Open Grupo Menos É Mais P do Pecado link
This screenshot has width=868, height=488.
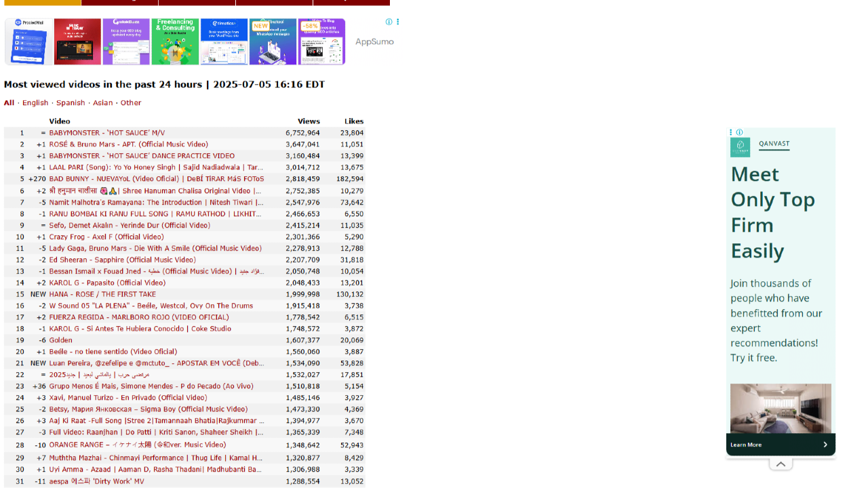click(151, 386)
